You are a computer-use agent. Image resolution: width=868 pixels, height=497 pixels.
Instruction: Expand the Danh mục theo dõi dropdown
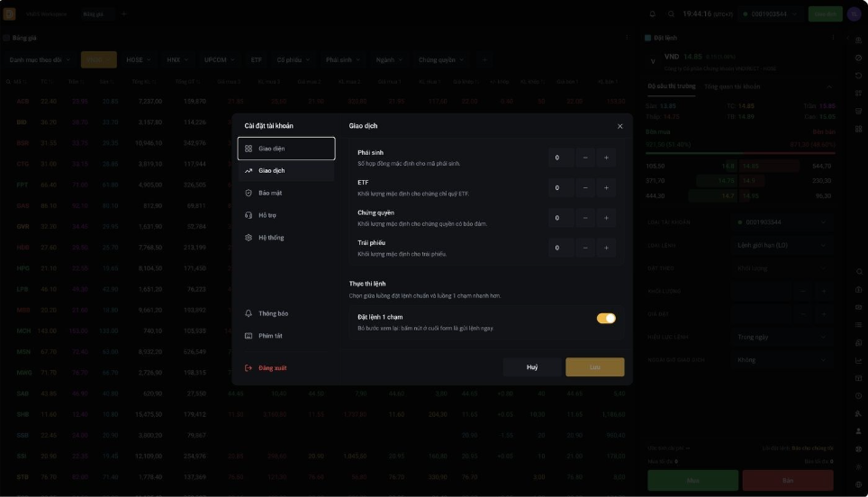point(40,59)
